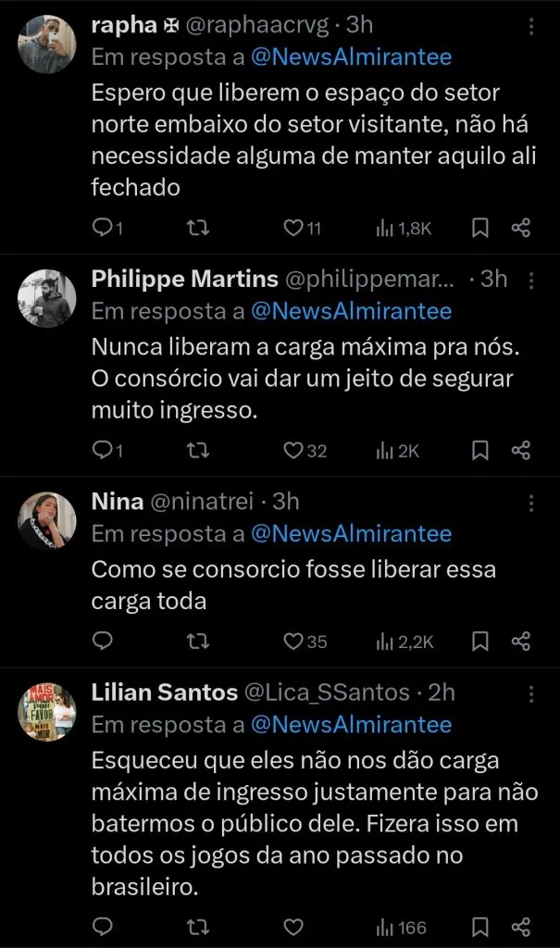Like rapha's tweet

(293, 229)
